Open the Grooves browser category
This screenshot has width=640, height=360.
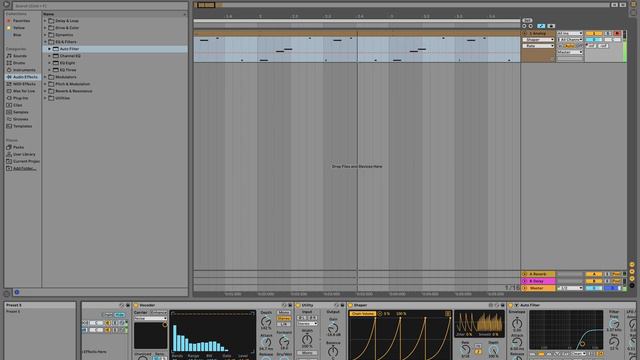[x=18, y=119]
